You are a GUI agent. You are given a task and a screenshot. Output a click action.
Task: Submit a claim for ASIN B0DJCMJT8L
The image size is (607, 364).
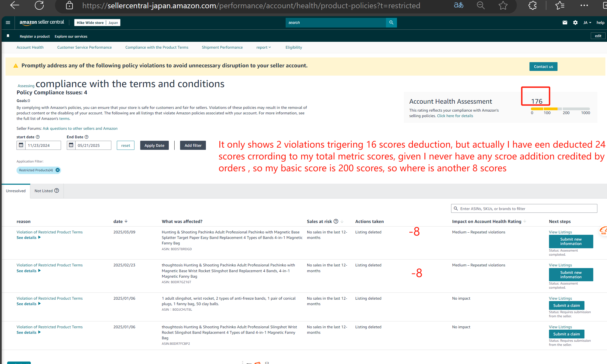click(x=566, y=305)
